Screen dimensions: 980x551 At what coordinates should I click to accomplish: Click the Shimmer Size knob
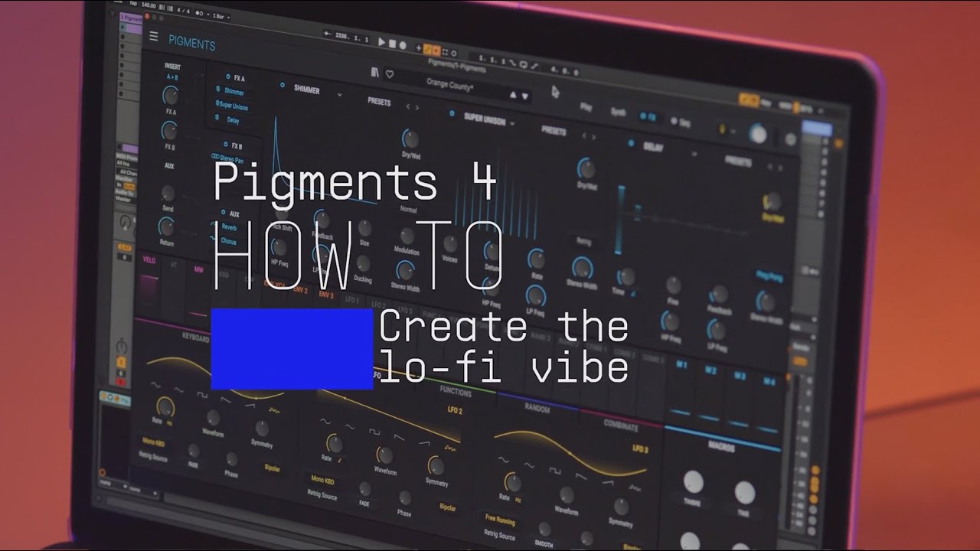364,227
